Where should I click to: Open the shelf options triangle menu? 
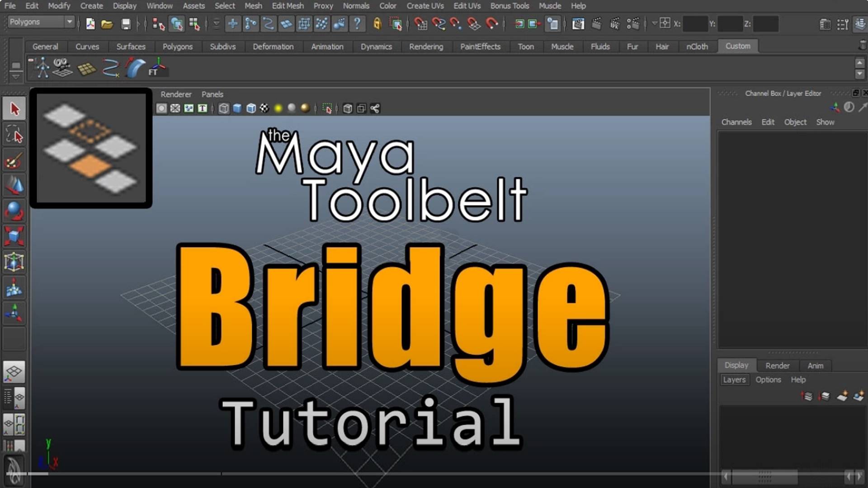tap(16, 77)
